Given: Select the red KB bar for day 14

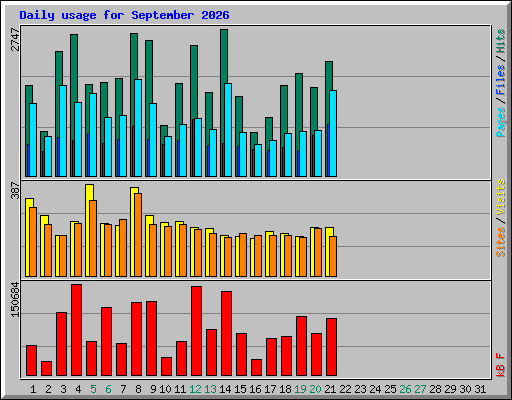Looking at the screenshot, I should click(226, 334).
